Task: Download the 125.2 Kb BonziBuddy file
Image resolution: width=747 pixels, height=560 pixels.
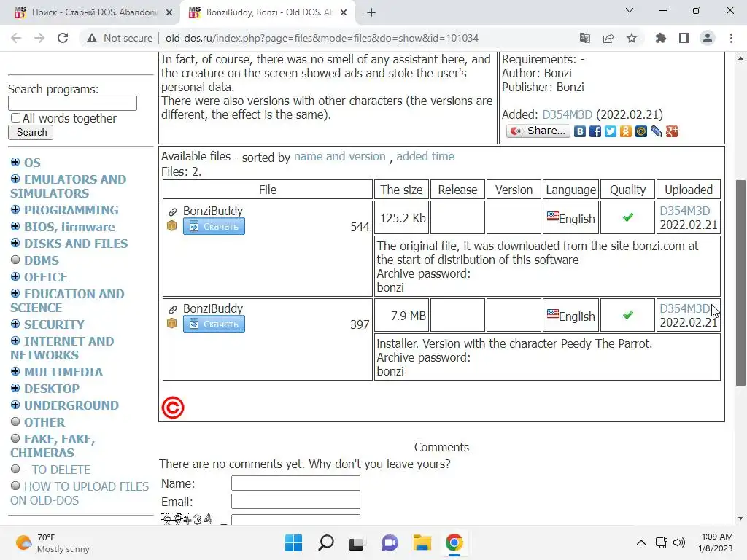Action: [214, 226]
